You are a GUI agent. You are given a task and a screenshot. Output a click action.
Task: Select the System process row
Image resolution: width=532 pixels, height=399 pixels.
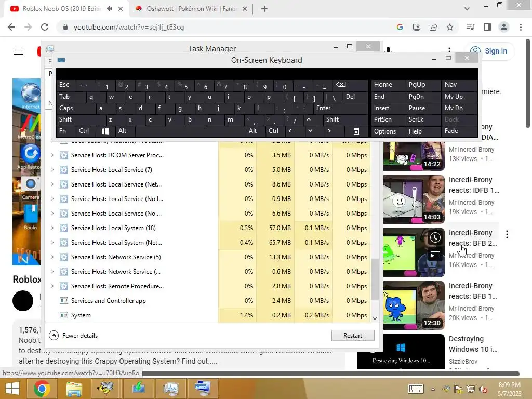pos(208,315)
